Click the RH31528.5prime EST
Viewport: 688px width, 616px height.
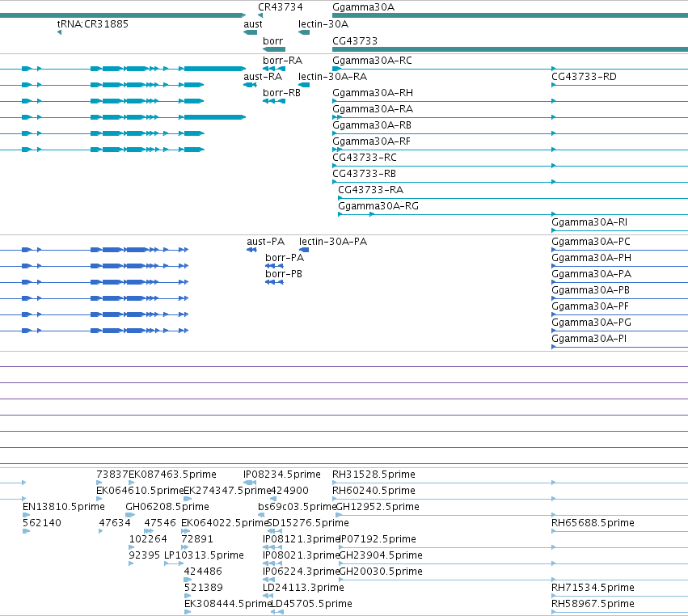pyautogui.click(x=510, y=483)
